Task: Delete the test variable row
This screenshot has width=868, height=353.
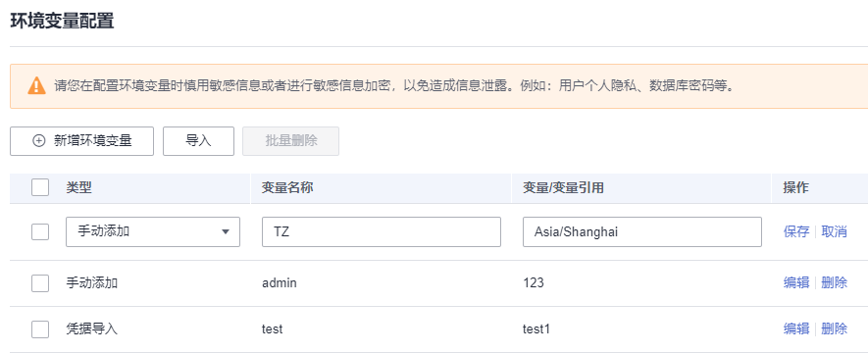Action: (x=835, y=328)
